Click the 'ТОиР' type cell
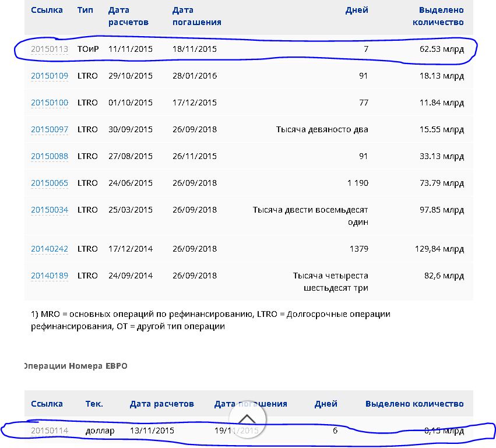Viewport: 496px width, 448px height. coord(88,50)
